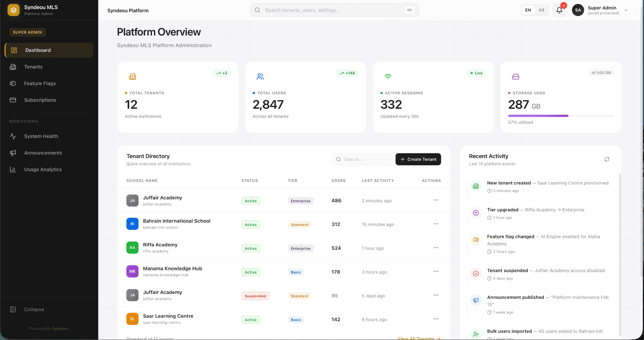Click the tenant directory search field
This screenshot has height=340, width=644.
pos(362,159)
